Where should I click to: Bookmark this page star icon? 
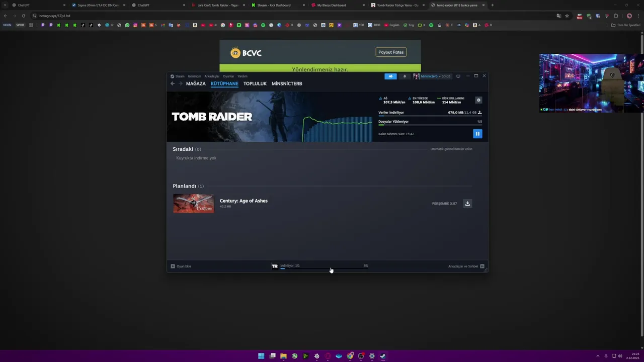567,16
